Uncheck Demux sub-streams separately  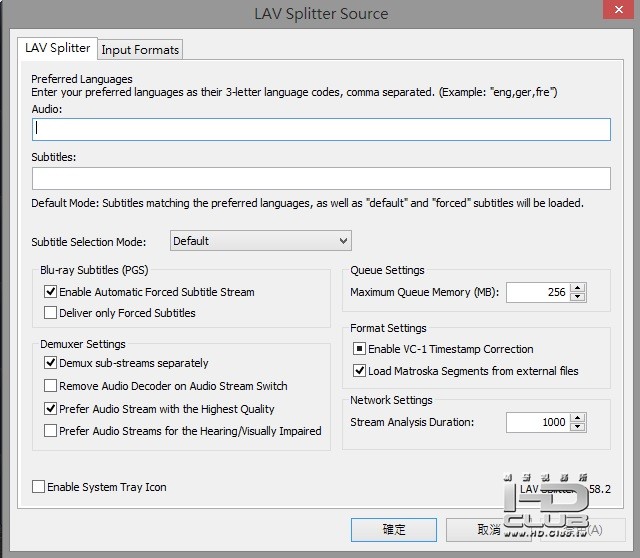pos(51,363)
